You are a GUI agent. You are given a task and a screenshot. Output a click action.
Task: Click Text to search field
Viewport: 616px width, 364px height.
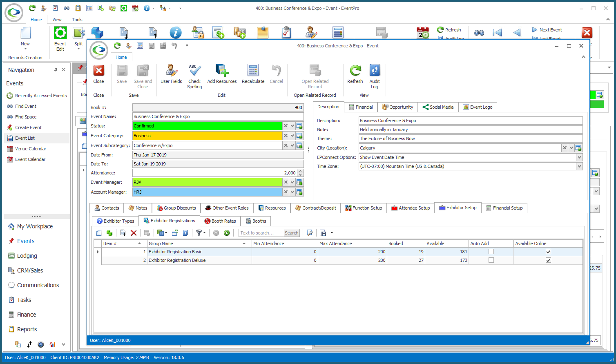point(261,233)
